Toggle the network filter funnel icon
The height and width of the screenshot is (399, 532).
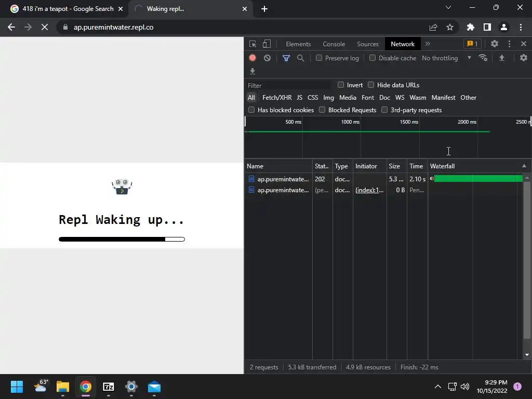pos(286,58)
